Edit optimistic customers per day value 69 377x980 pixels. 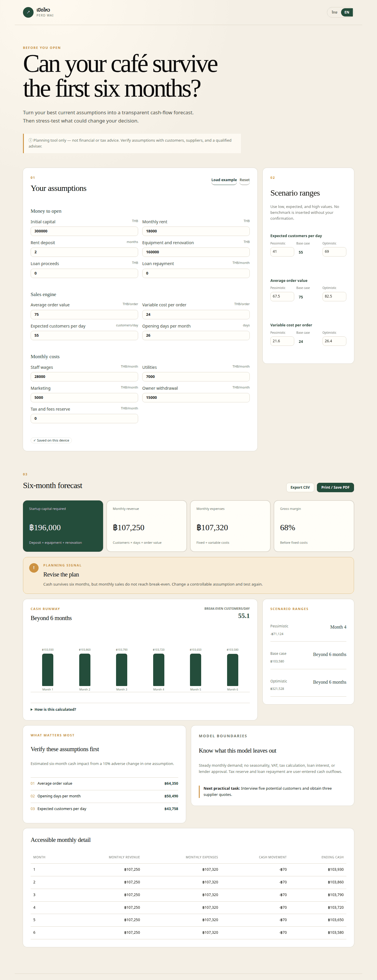[334, 252]
